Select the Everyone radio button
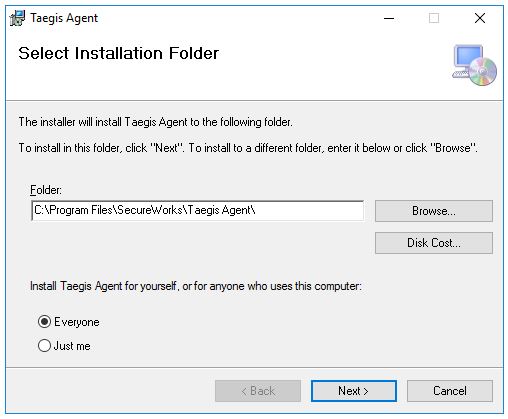The width and height of the screenshot is (508, 419). click(44, 322)
